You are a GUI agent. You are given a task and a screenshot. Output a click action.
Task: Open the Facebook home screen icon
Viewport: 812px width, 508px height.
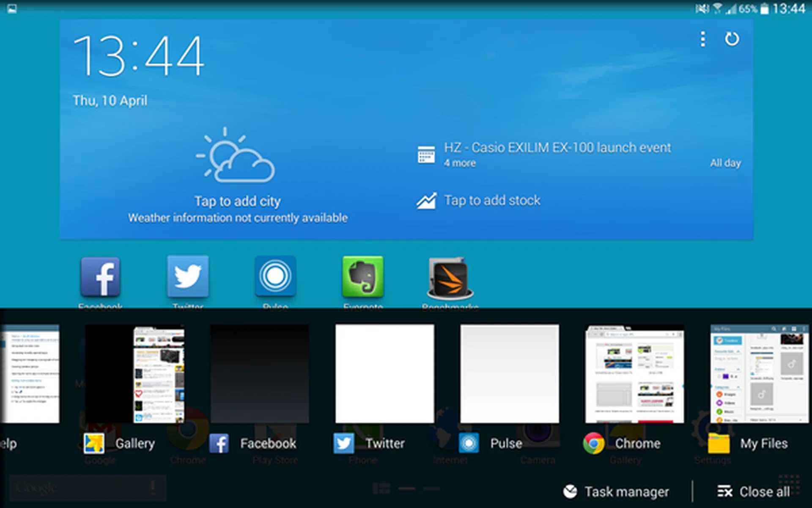click(100, 277)
